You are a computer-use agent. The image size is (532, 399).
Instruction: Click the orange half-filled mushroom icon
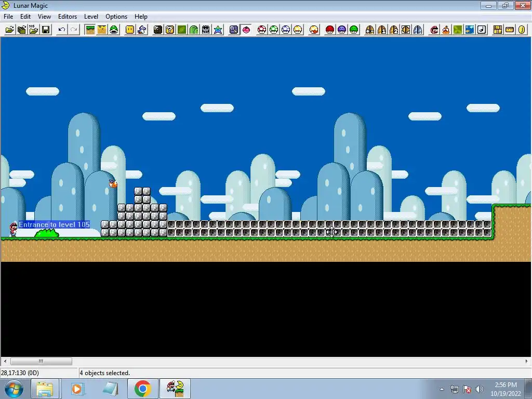pyautogui.click(x=314, y=30)
